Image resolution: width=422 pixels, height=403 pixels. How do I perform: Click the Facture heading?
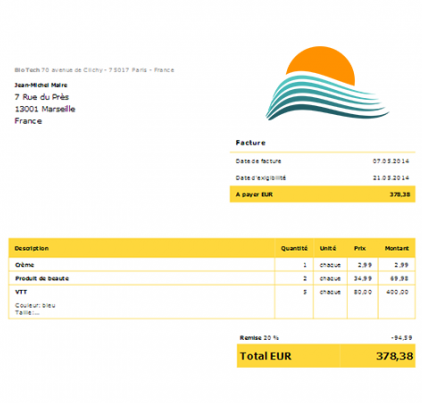tap(251, 143)
